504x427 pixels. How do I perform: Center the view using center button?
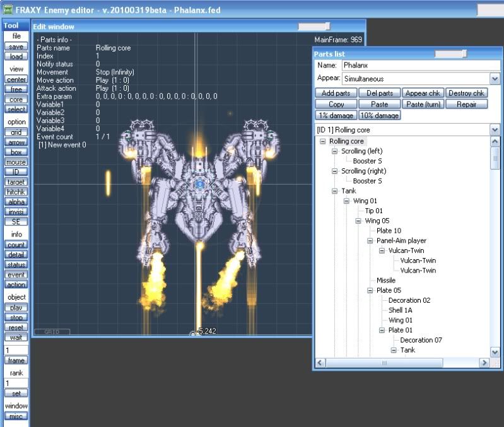click(16, 80)
